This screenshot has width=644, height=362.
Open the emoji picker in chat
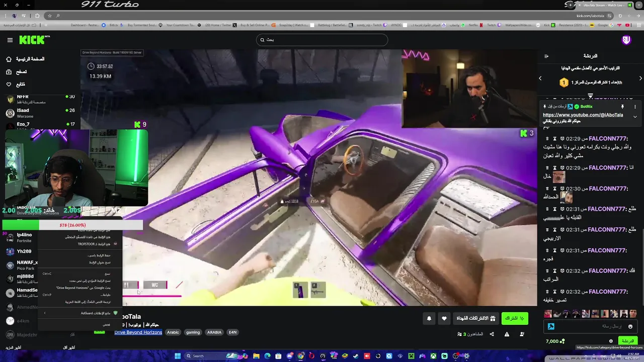[x=630, y=327]
